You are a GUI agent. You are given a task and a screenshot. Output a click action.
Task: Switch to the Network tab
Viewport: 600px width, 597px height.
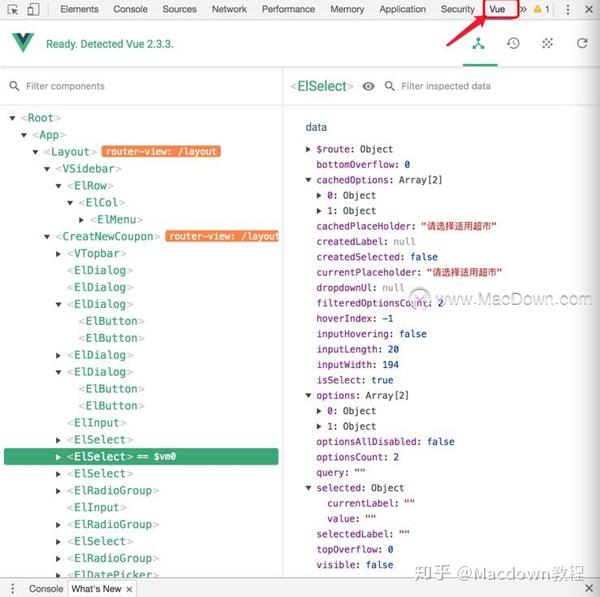[229, 9]
